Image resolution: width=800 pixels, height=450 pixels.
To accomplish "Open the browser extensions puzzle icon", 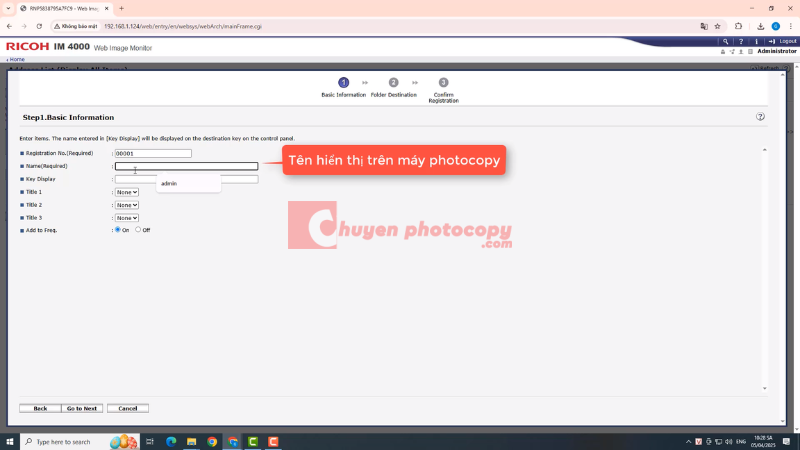I will coord(738,26).
